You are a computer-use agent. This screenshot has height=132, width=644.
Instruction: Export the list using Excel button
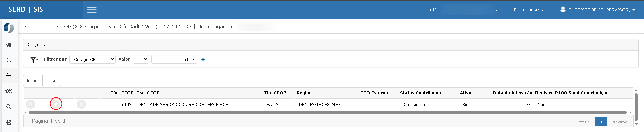point(52,80)
